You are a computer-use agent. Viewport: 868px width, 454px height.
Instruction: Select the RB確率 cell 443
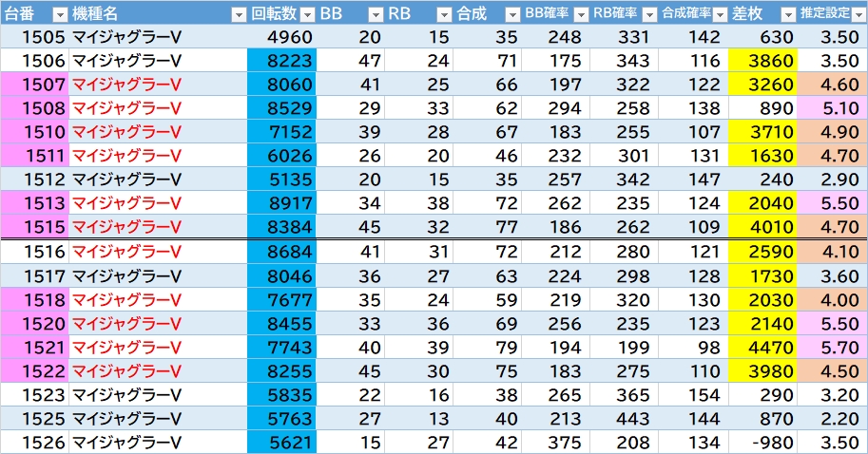(624, 419)
